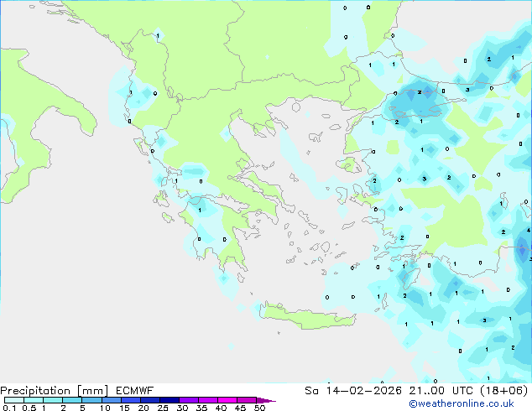The image size is (532, 411).
Task: Select the 5–10 mm legend color swatch
Action: click(91, 400)
